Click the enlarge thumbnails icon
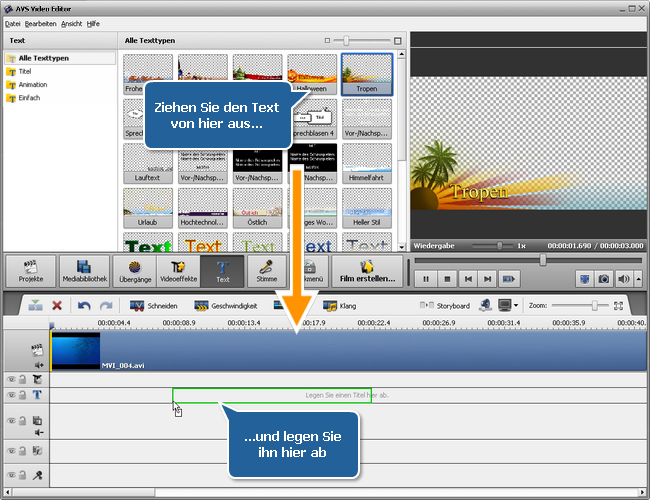 398,41
